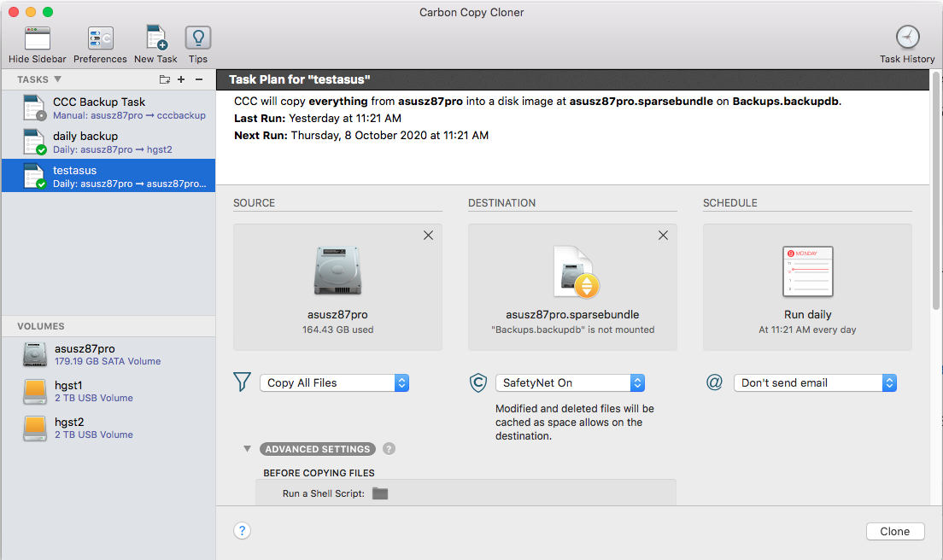Image resolution: width=943 pixels, height=560 pixels.
Task: Clear the destination selection with X
Action: (x=664, y=236)
